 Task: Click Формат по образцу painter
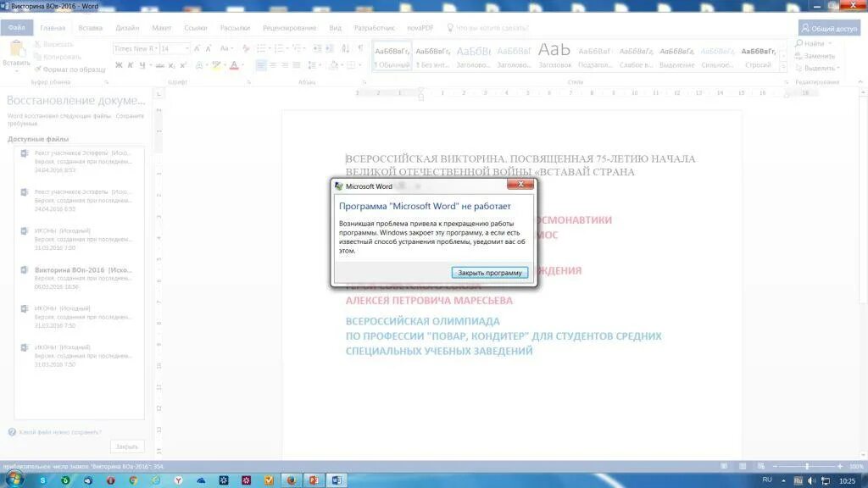(x=70, y=69)
